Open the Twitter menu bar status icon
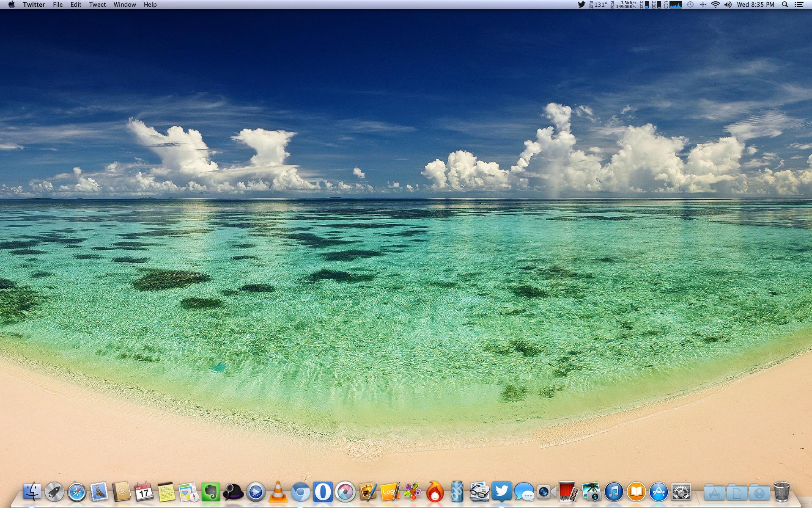812x508 pixels. point(582,5)
